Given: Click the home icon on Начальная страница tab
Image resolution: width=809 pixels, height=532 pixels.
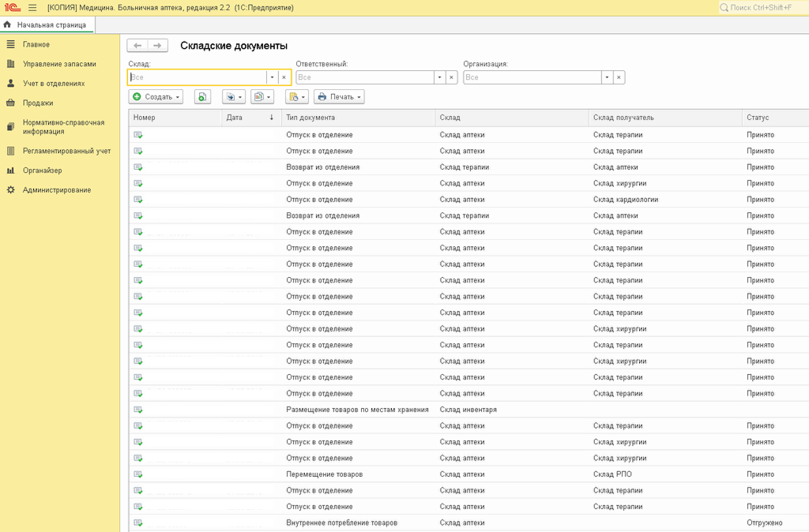Looking at the screenshot, I should pyautogui.click(x=7, y=24).
